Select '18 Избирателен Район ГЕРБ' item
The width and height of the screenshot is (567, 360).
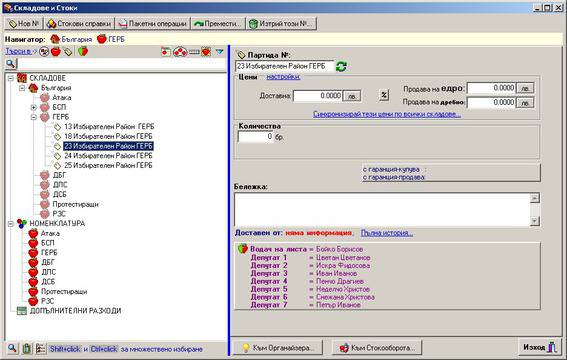pyautogui.click(x=108, y=136)
